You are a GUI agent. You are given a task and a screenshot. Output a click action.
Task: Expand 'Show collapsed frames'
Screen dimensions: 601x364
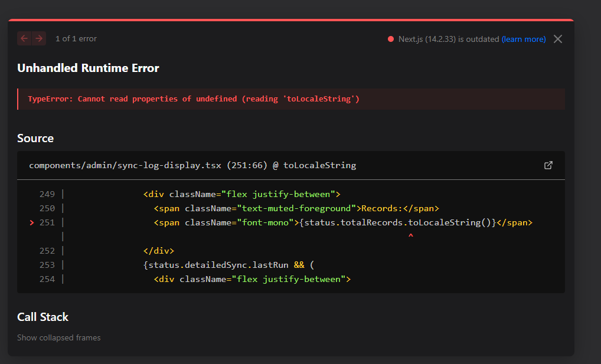[59, 337]
